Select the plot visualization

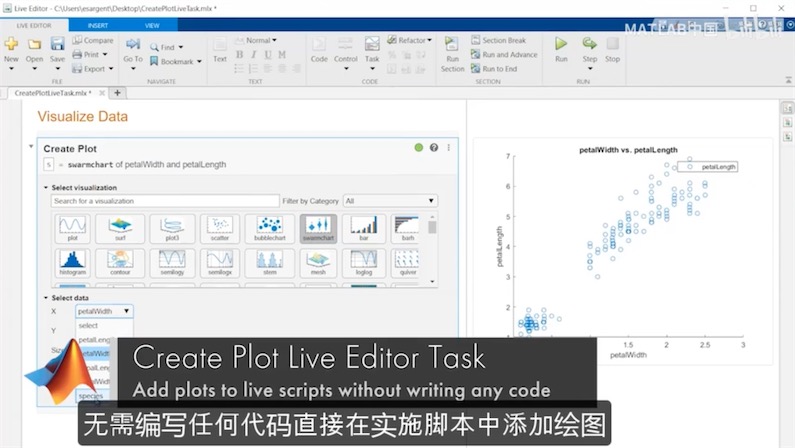tap(73, 229)
